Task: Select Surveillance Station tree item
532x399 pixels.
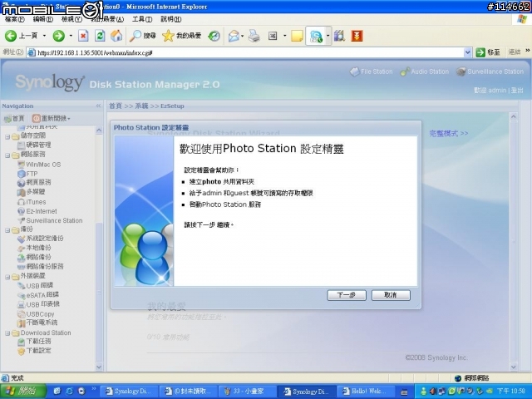Action: (50, 220)
